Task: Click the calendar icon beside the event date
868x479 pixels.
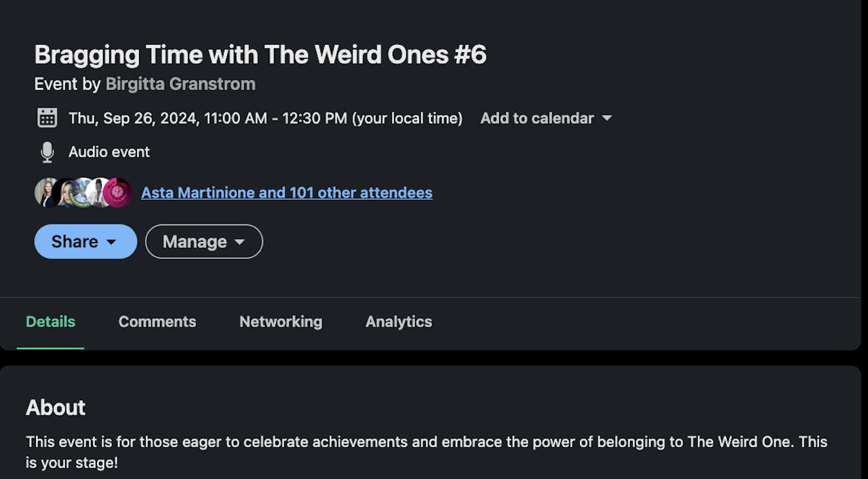Action: (47, 118)
